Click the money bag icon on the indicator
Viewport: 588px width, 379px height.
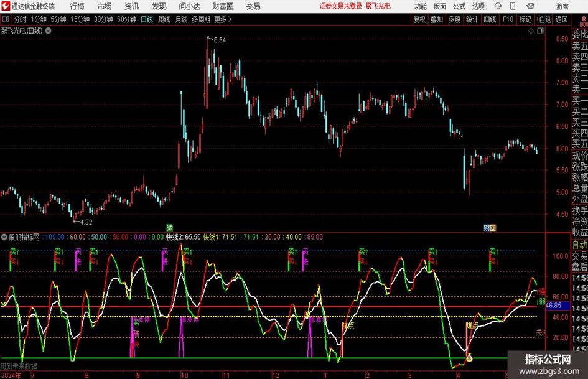(469, 358)
